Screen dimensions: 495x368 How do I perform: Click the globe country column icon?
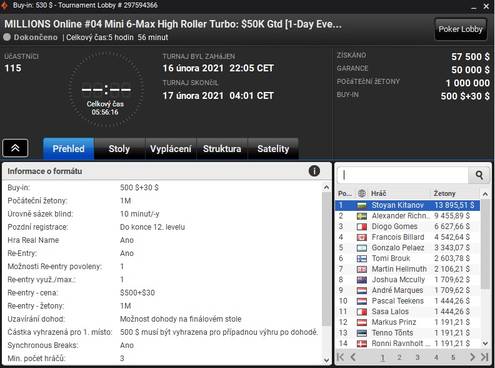point(362,193)
